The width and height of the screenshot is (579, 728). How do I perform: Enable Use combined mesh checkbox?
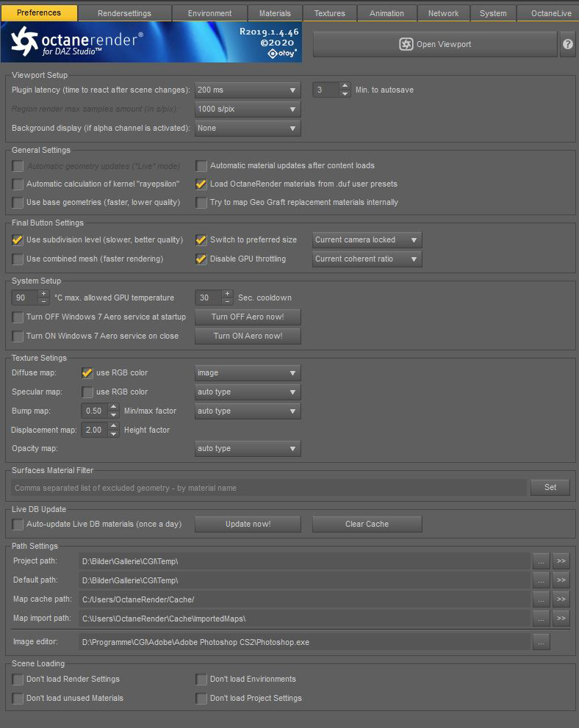tap(18, 259)
